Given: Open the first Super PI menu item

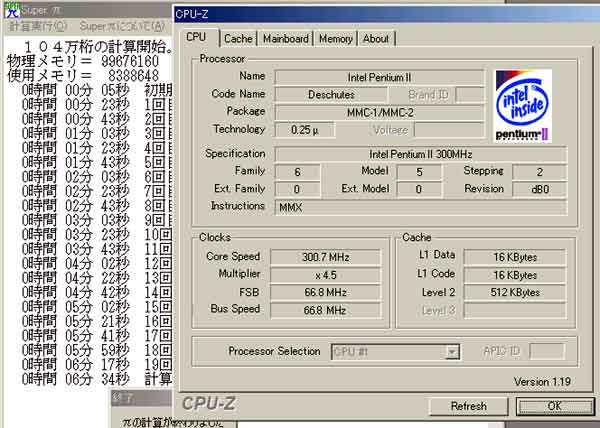Looking at the screenshot, I should click(38, 26).
